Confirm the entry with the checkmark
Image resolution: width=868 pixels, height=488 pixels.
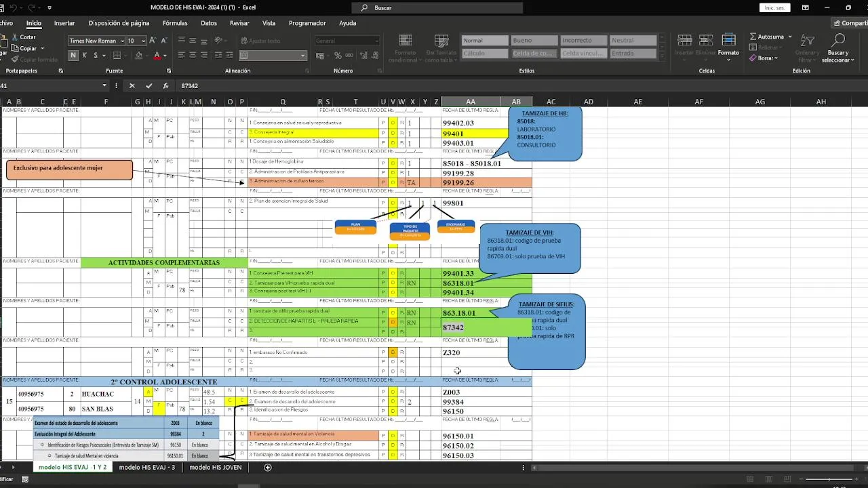[x=149, y=86]
